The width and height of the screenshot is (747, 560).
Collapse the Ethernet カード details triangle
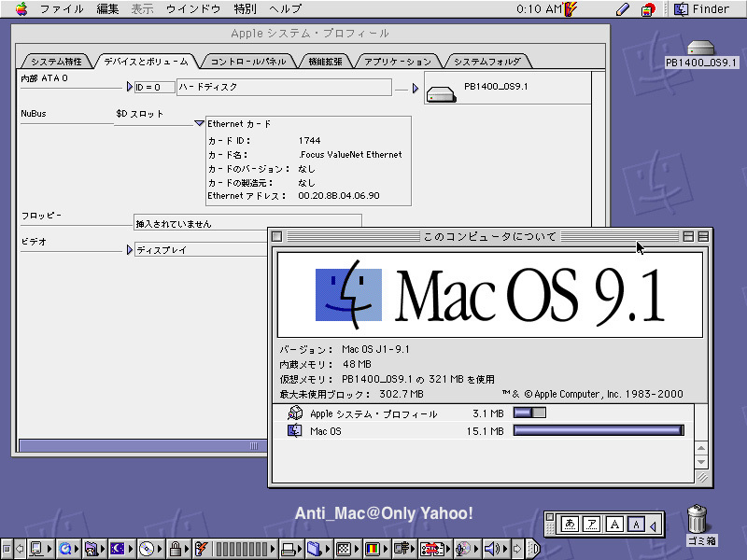click(x=199, y=122)
